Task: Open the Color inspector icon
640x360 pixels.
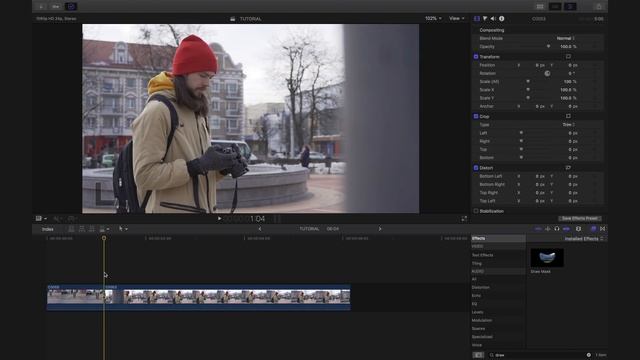Action: 485,18
